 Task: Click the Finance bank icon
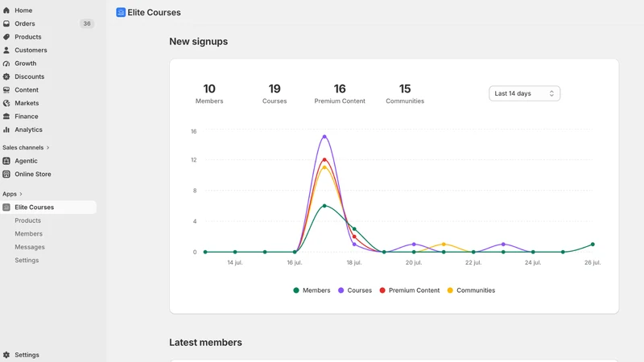(x=6, y=116)
